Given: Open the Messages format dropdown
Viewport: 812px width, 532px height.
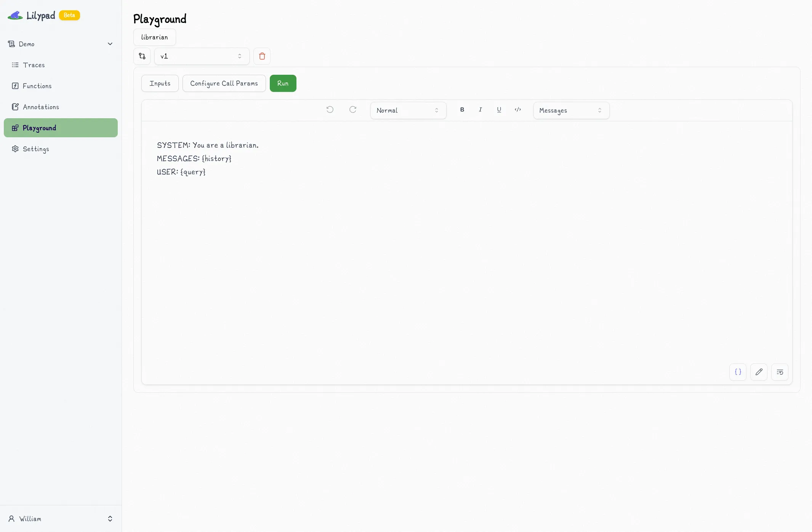Looking at the screenshot, I should pyautogui.click(x=570, y=110).
